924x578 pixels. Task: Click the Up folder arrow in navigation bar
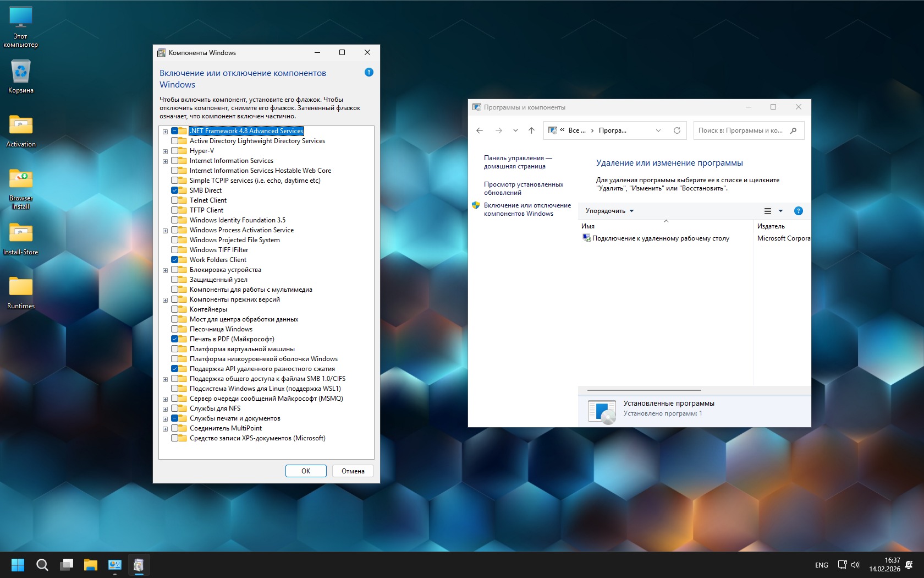coord(531,130)
